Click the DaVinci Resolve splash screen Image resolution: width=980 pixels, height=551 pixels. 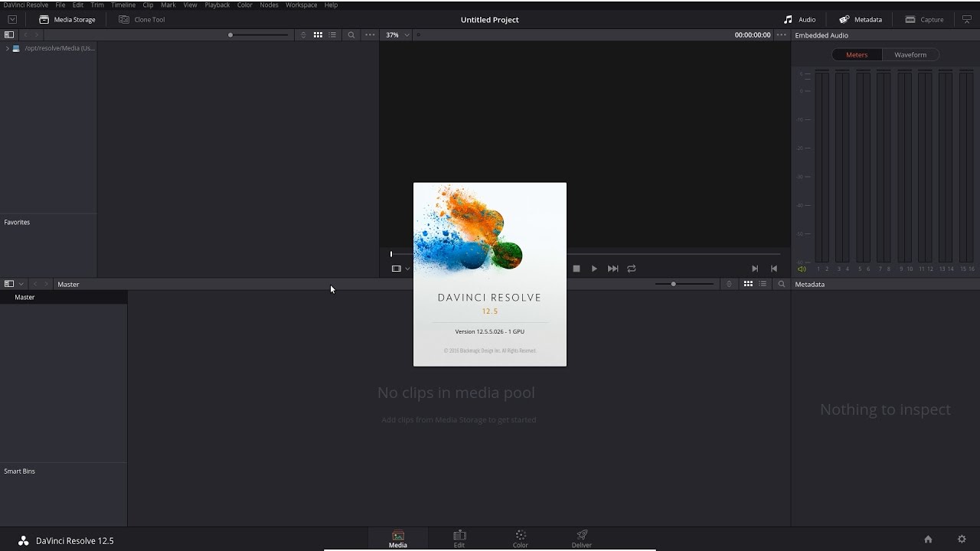click(x=490, y=274)
